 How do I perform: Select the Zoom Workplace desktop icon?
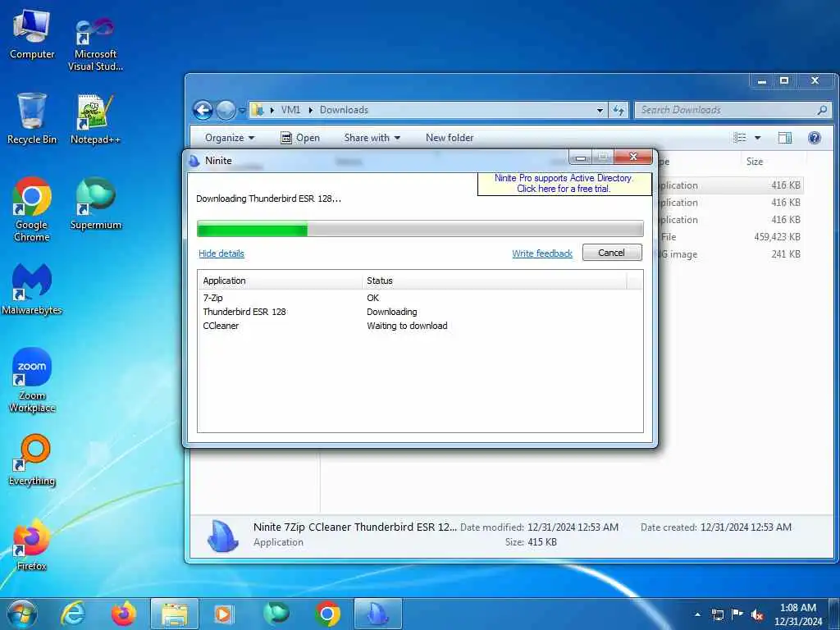(x=32, y=381)
